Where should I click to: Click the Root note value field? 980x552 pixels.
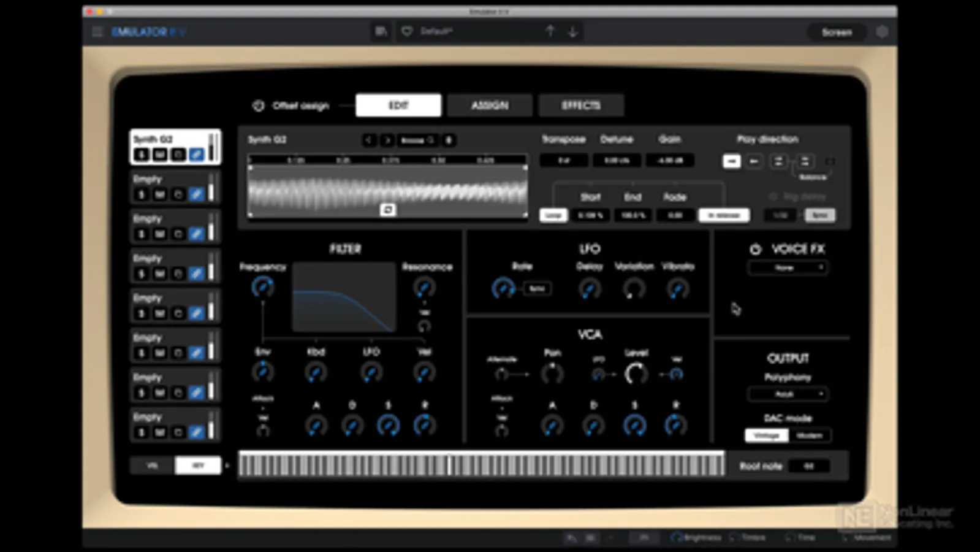809,466
